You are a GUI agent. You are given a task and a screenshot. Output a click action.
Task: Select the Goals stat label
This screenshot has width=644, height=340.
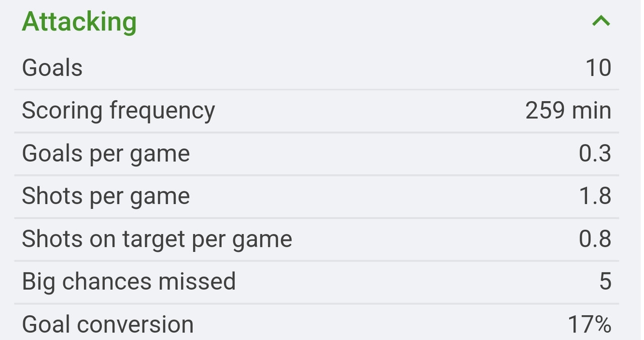pos(52,67)
